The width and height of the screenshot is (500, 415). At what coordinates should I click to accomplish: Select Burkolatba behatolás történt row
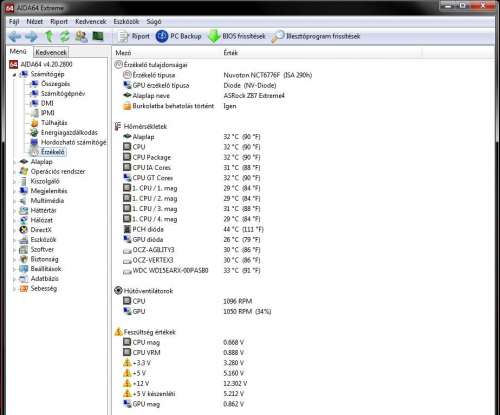(x=180, y=106)
